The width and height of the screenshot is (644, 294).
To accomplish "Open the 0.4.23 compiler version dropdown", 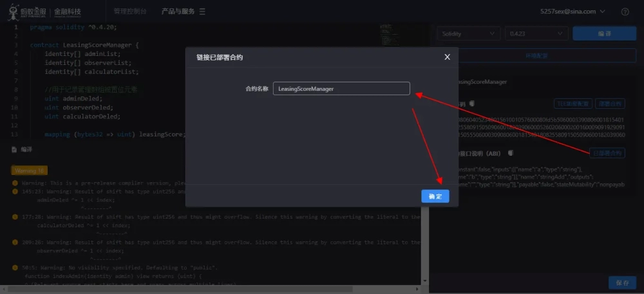I will pos(536,33).
